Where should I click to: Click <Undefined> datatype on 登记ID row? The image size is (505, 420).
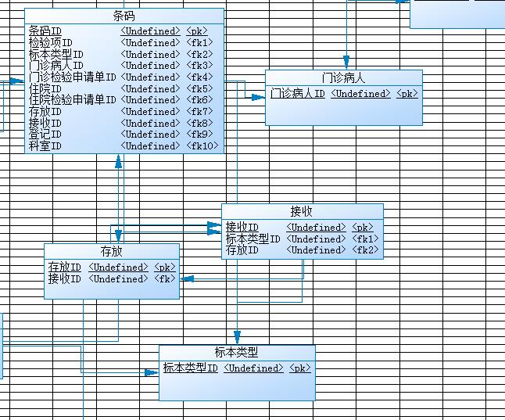point(150,135)
